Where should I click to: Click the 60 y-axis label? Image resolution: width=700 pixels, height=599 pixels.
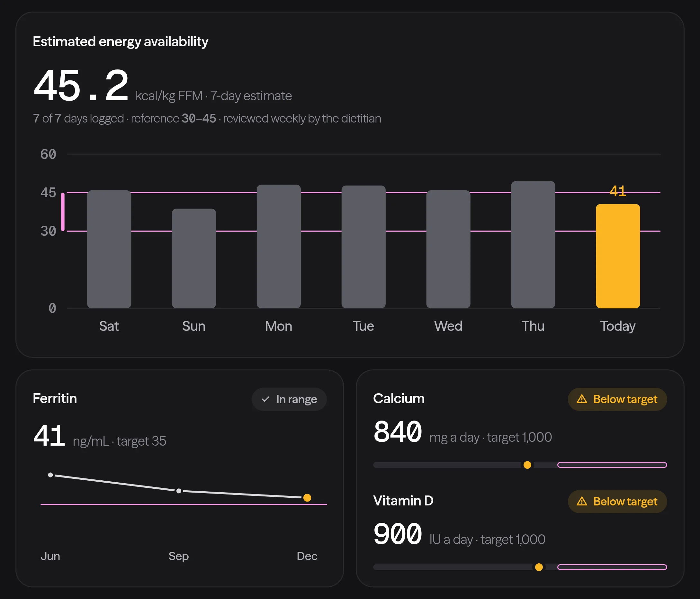48,154
